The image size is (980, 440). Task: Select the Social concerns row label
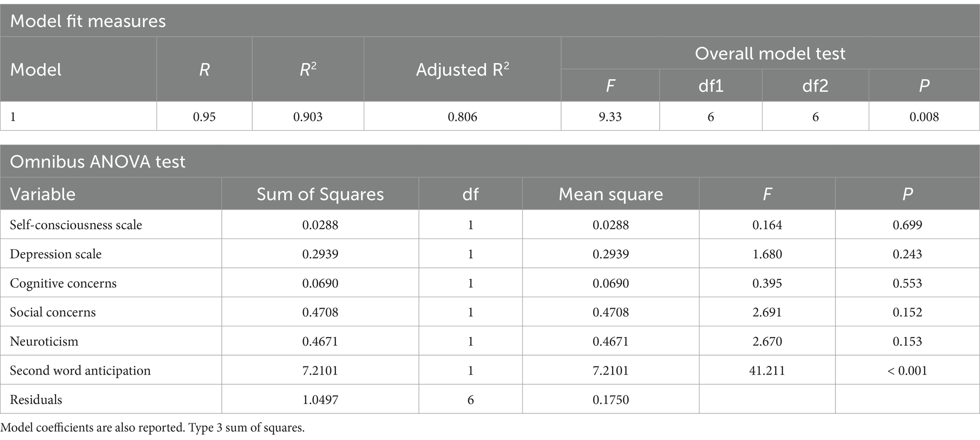coord(53,312)
